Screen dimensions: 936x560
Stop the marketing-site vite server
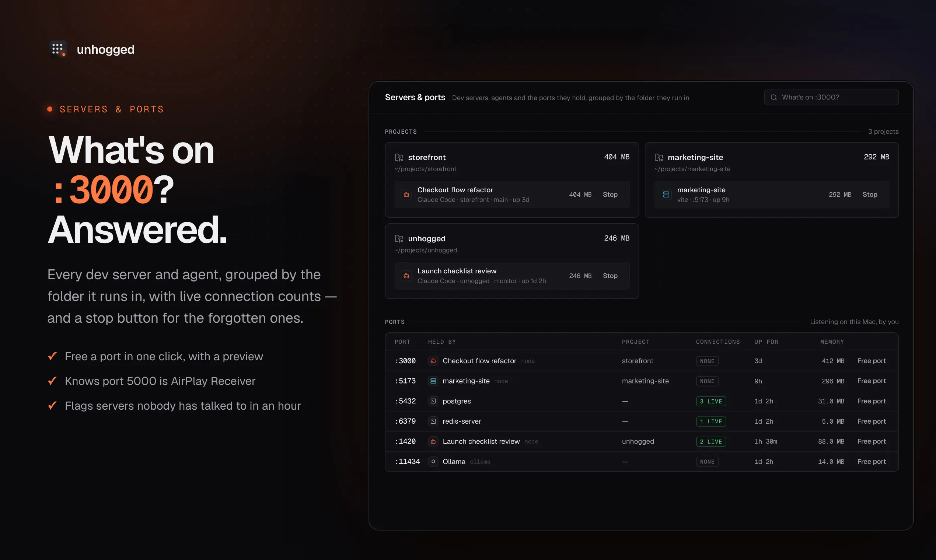870,195
